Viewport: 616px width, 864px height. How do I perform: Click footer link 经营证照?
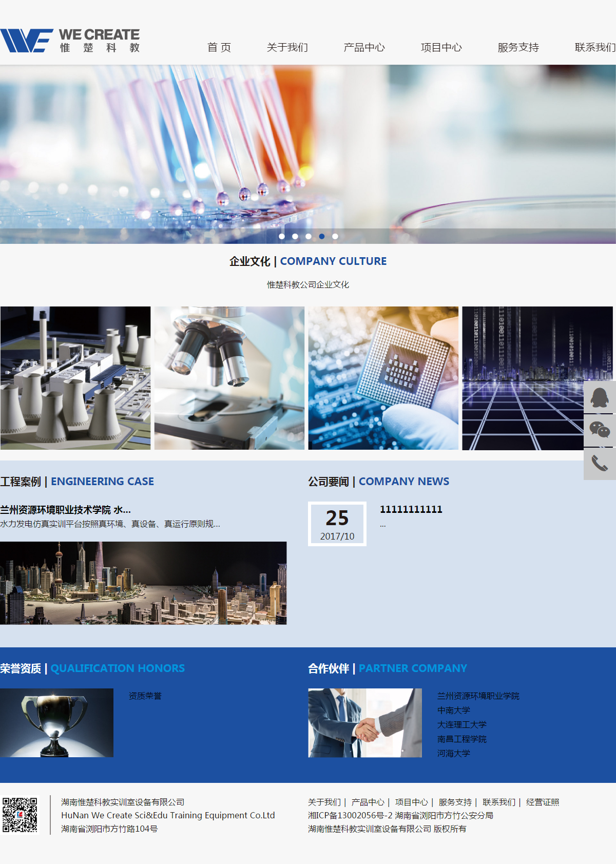point(543,802)
